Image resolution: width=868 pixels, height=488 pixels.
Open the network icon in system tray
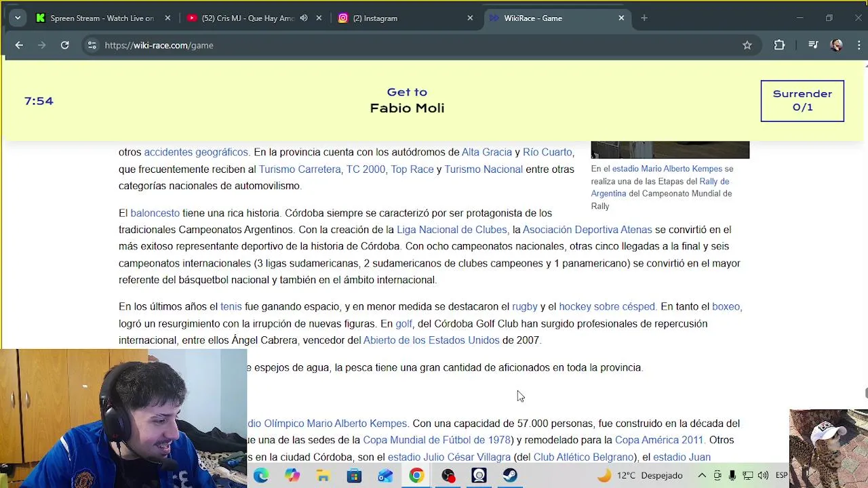[x=747, y=476]
